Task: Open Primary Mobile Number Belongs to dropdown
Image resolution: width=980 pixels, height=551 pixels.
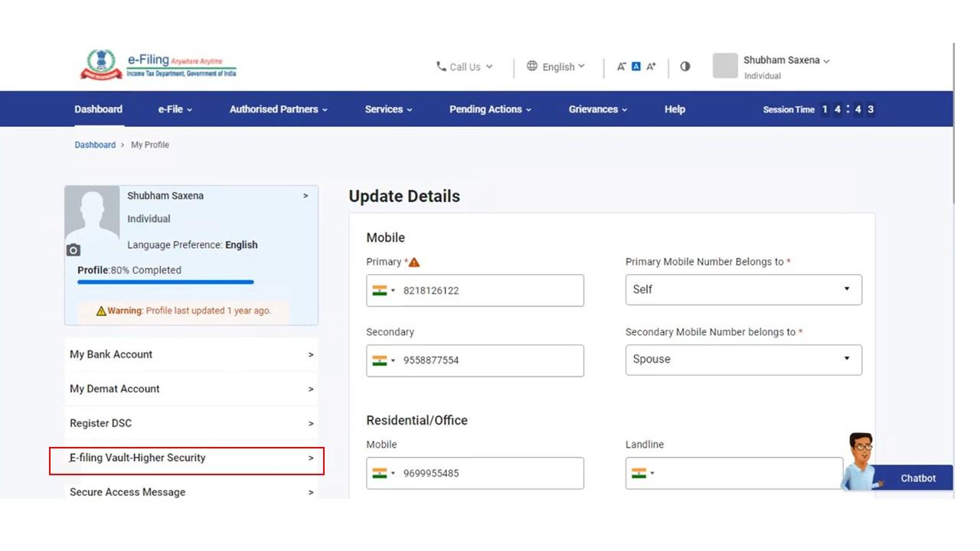Action: (743, 290)
